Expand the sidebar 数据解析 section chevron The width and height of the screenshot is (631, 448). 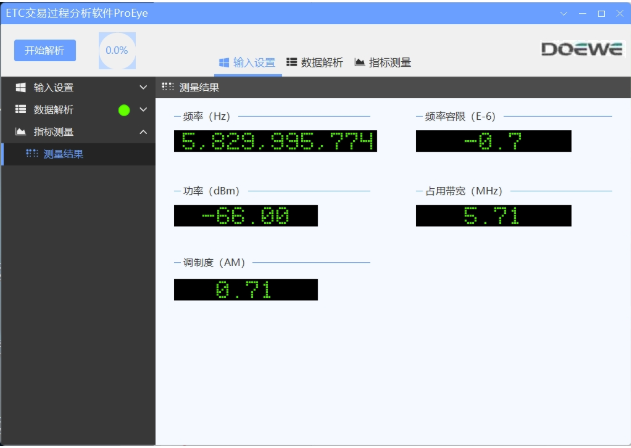(x=143, y=110)
